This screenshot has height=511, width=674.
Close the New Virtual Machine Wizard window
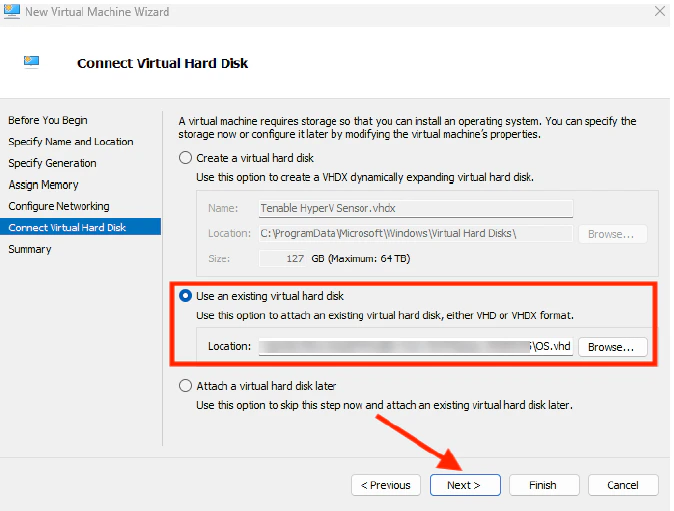tap(660, 12)
